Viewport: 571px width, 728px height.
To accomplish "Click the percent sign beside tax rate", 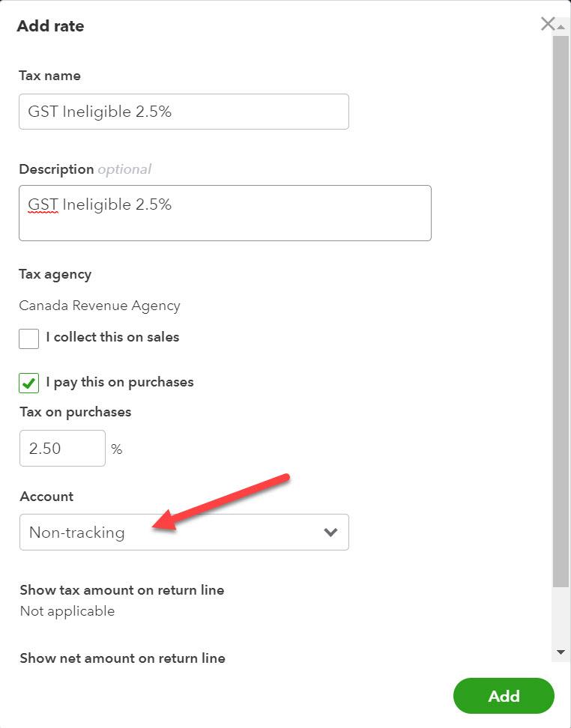I will click(116, 449).
